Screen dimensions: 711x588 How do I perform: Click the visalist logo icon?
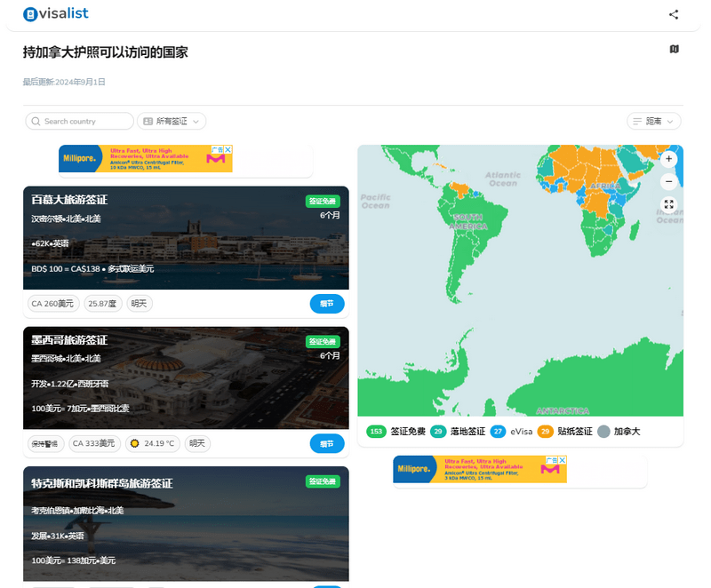point(31,13)
